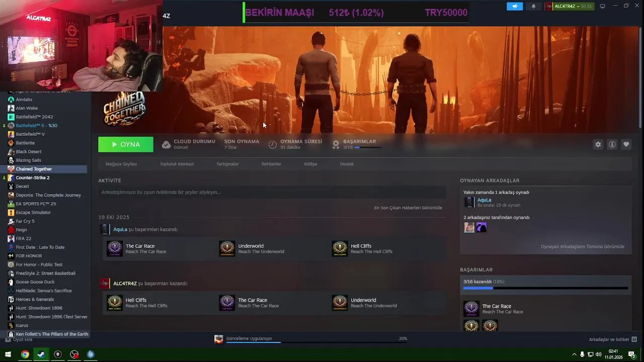Check cloud status icon
644x362 pixels.
[x=166, y=145]
